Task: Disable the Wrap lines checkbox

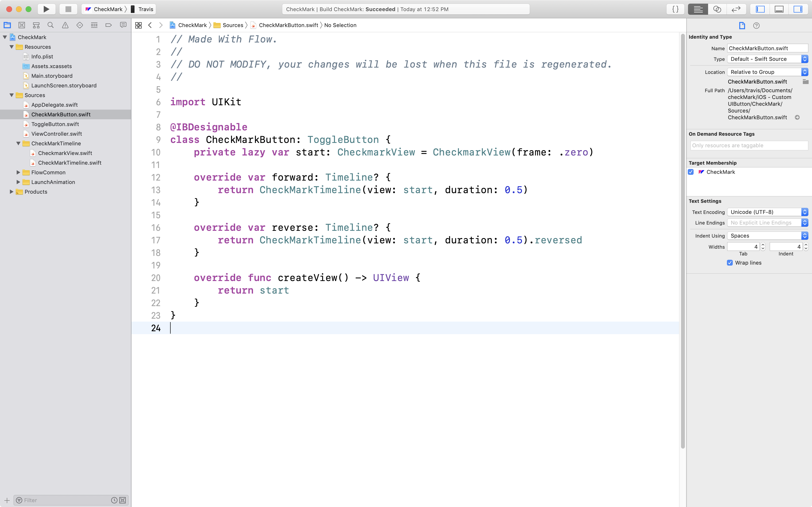Action: tap(730, 263)
